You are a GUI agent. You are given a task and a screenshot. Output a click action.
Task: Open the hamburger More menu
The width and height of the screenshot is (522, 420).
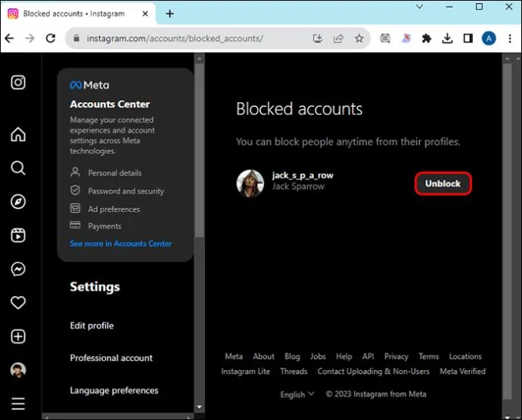pos(18,403)
